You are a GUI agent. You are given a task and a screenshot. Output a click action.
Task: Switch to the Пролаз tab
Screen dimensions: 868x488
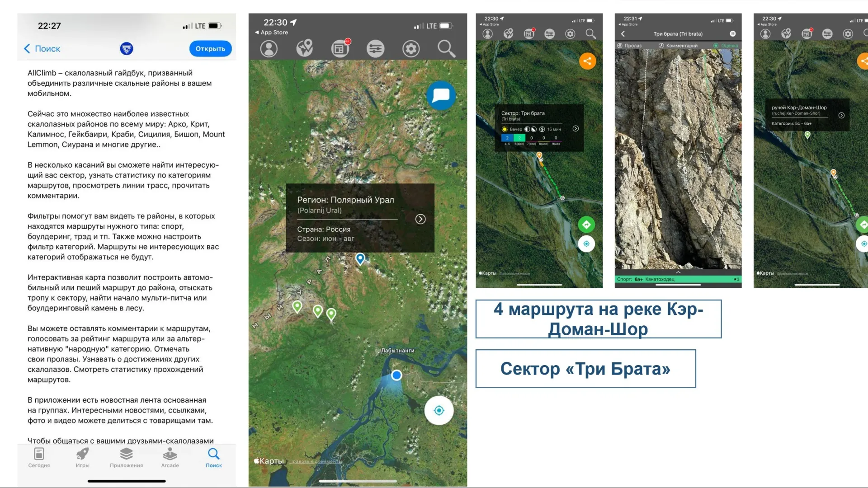click(x=630, y=46)
